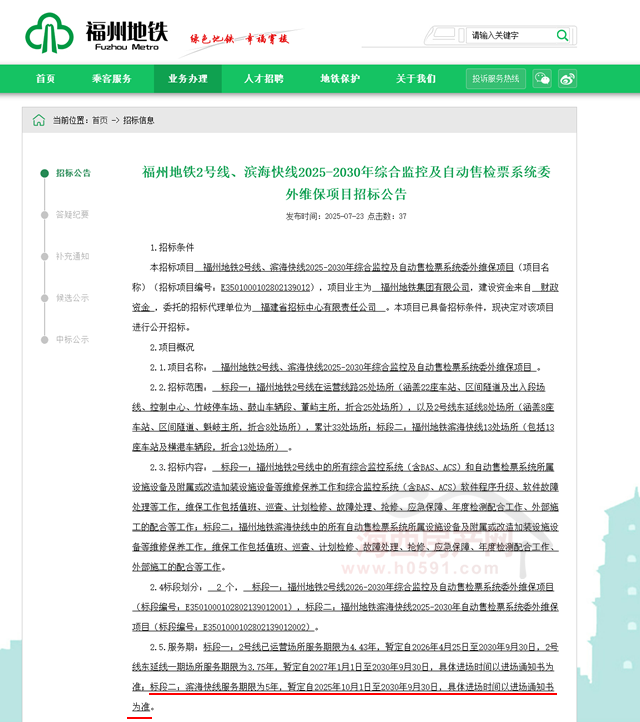
Task: Select the 答疑纪要 step dot
Action: 45,215
